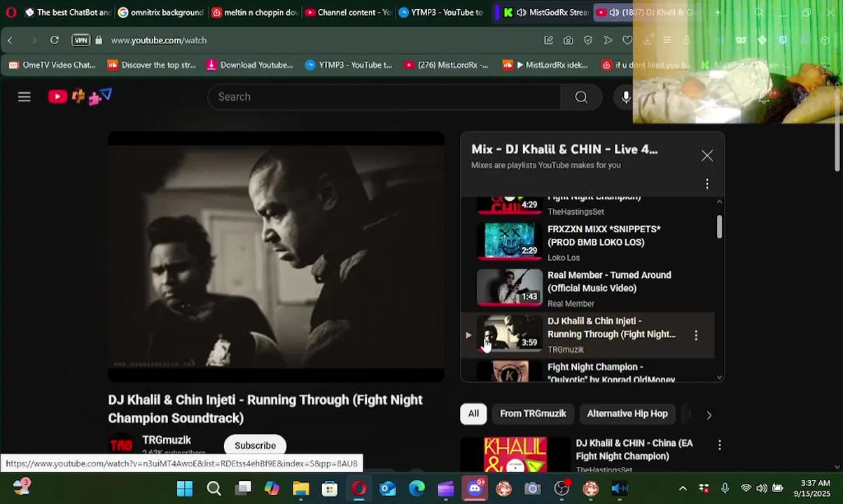The image size is (843, 504).
Task: Open Outlook from the taskbar
Action: click(x=387, y=489)
